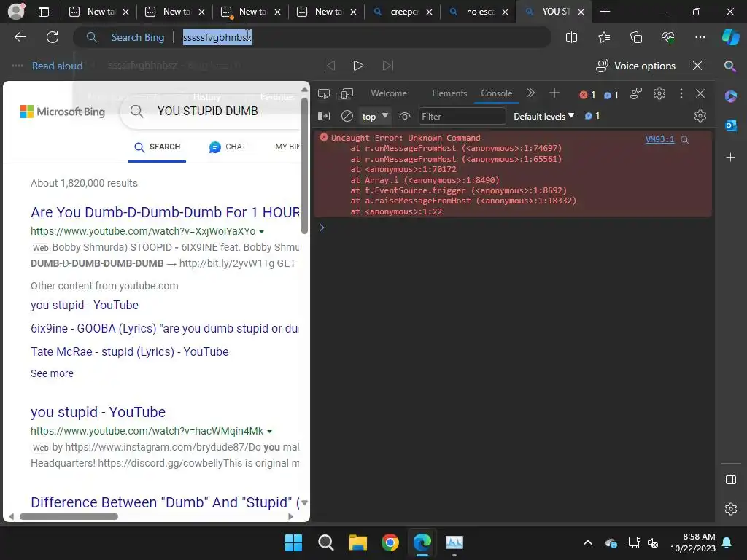Open Windows Start menu
The width and height of the screenshot is (747, 560).
293,542
